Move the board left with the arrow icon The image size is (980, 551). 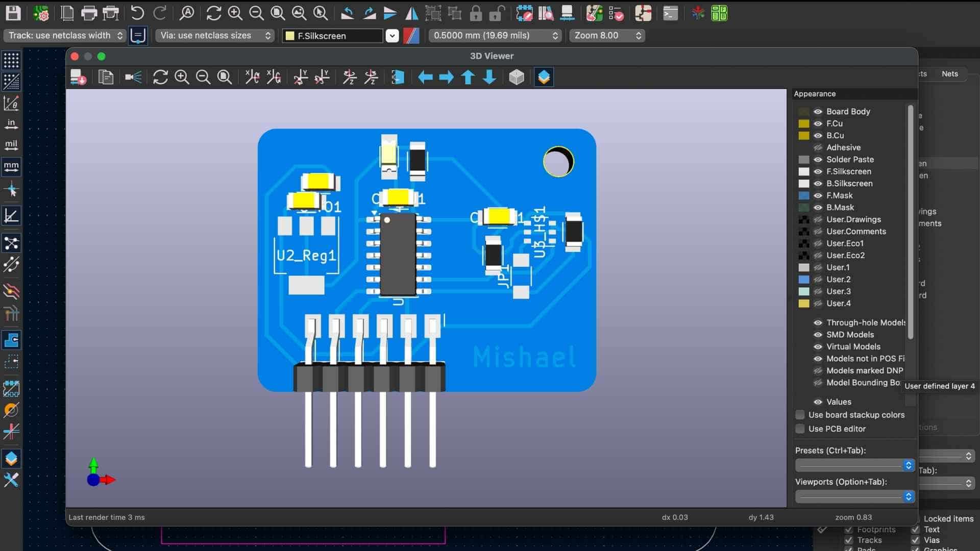click(x=425, y=77)
